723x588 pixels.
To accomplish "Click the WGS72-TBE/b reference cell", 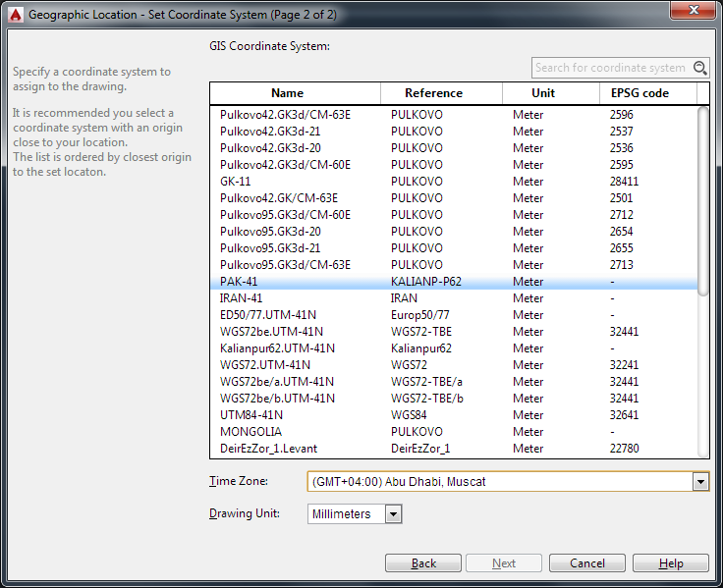I will tap(427, 399).
